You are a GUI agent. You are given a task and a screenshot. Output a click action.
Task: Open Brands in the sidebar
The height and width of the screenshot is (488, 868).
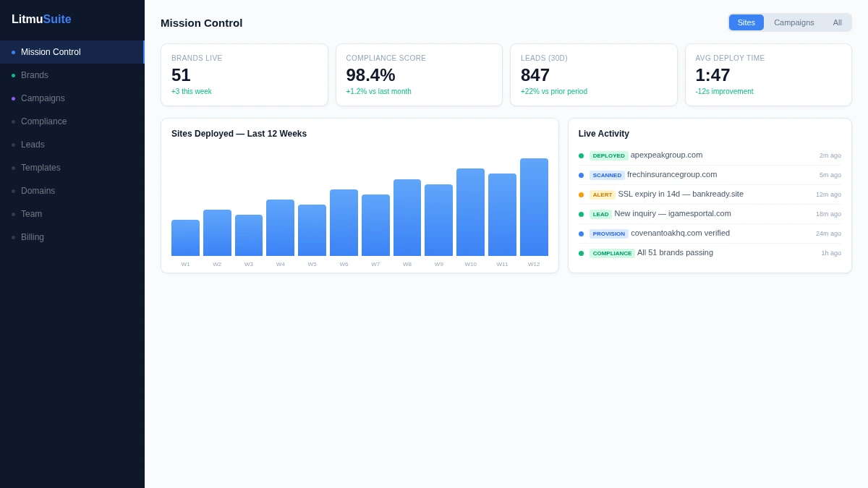pos(72,75)
